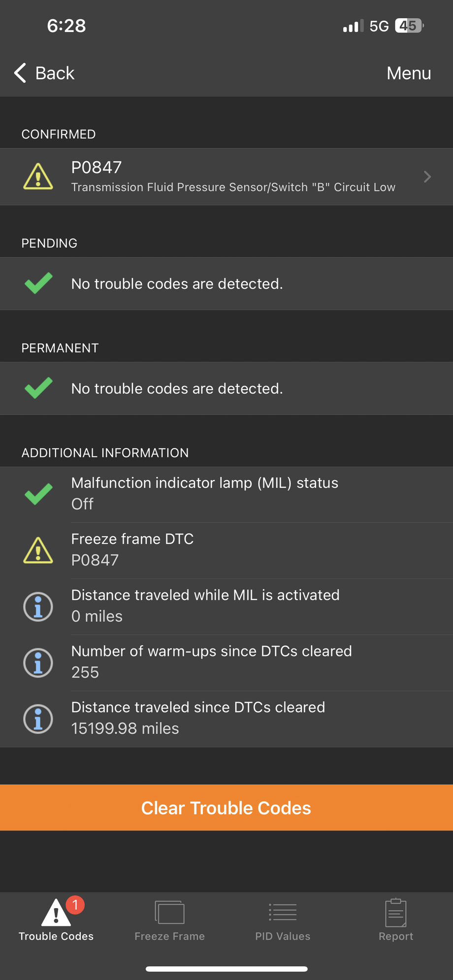Tap info icon for distance with MIL activated
This screenshot has height=980, width=453.
pos(38,606)
